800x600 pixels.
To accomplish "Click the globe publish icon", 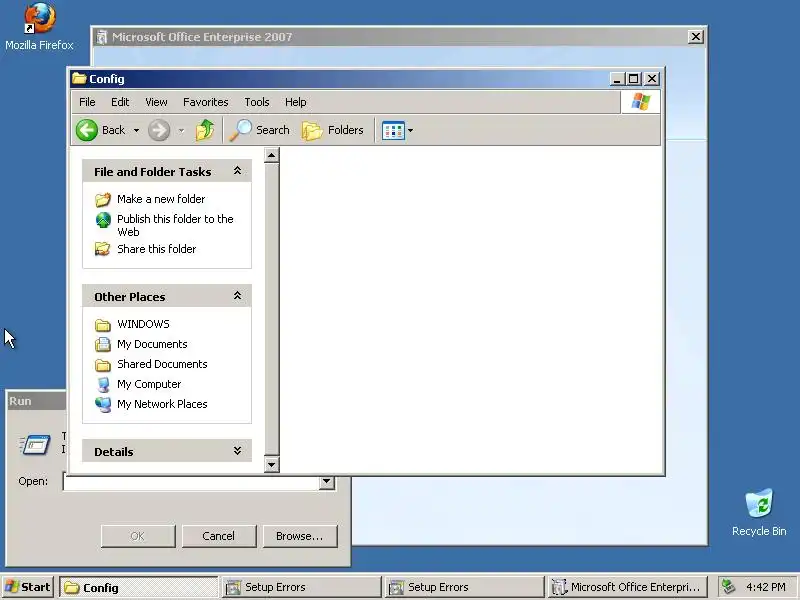I will (x=103, y=220).
